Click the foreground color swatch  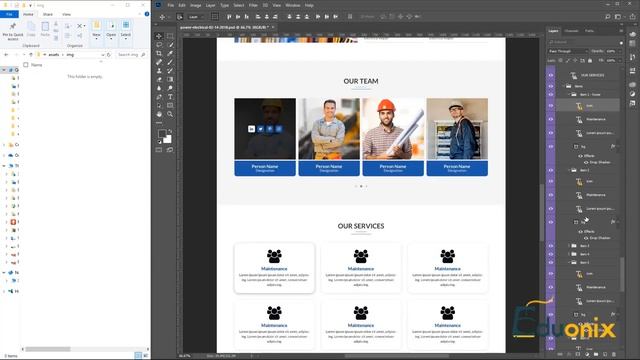tap(162, 133)
